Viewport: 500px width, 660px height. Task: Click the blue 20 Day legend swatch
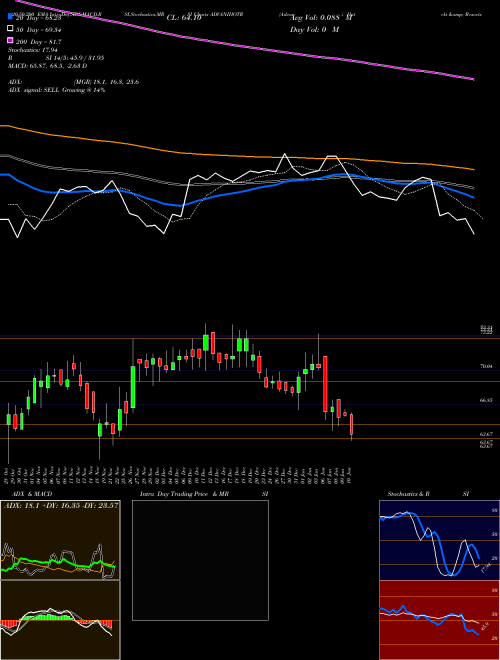point(11,17)
